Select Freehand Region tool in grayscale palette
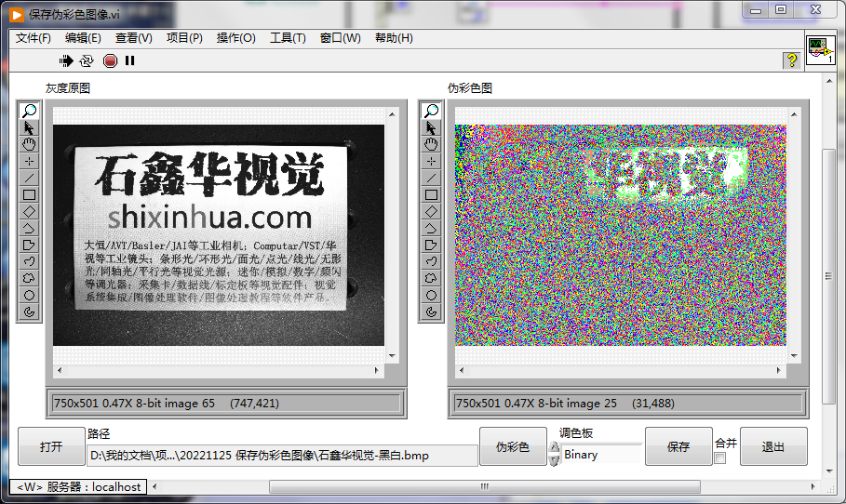The image size is (846, 504). pos(29,278)
